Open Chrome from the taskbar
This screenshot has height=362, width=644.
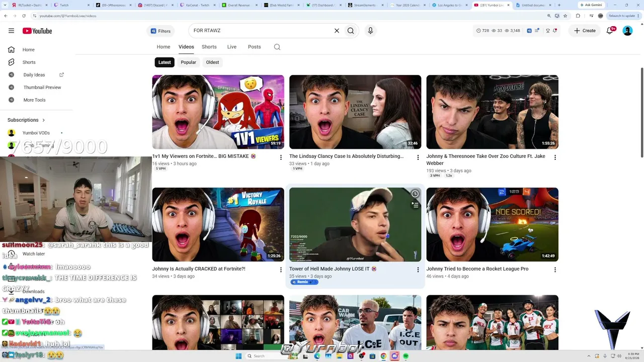383,356
